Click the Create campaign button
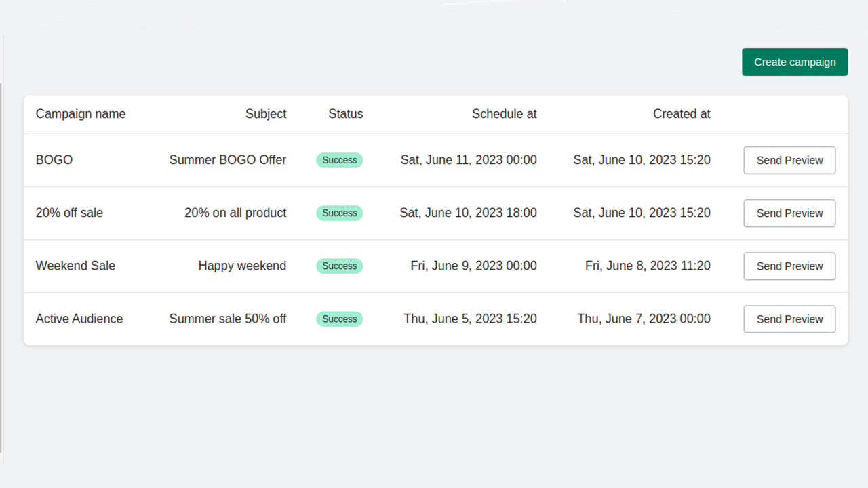The image size is (868, 488). click(x=795, y=62)
